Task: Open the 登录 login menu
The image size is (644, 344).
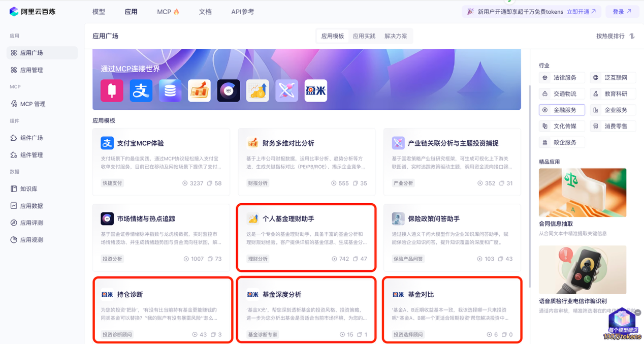Action: pos(622,12)
